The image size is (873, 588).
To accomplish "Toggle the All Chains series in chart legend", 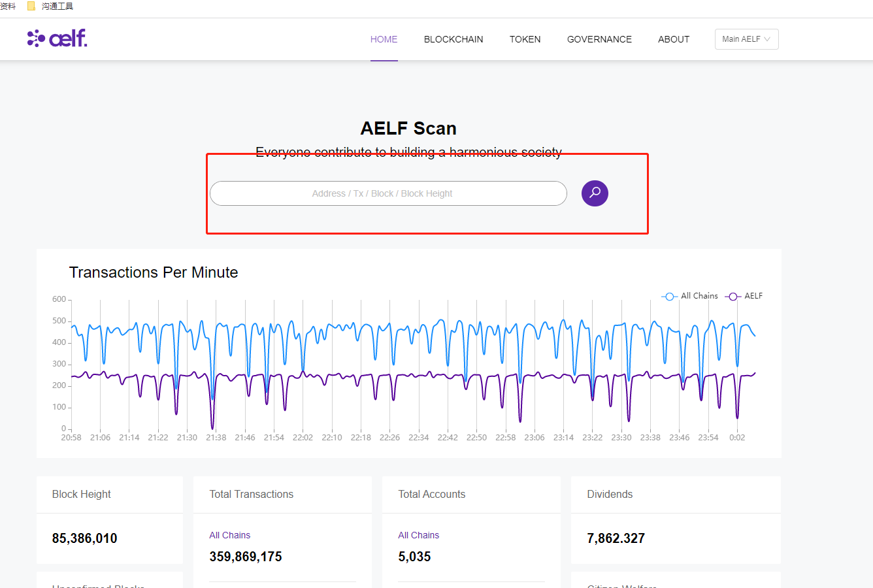I will (690, 296).
